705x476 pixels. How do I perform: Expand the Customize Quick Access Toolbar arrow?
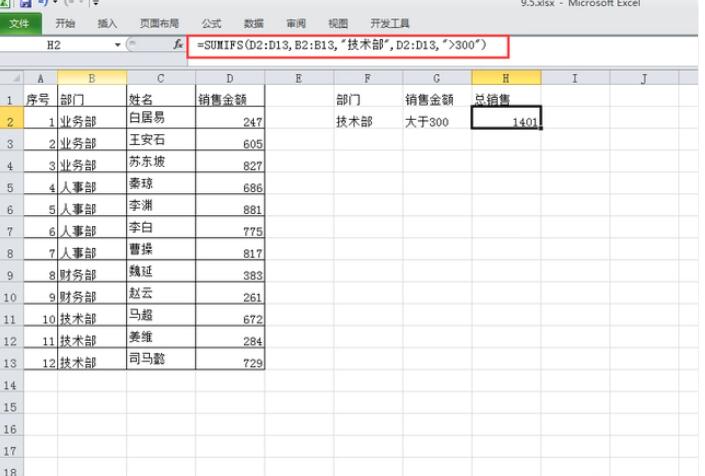click(94, 4)
